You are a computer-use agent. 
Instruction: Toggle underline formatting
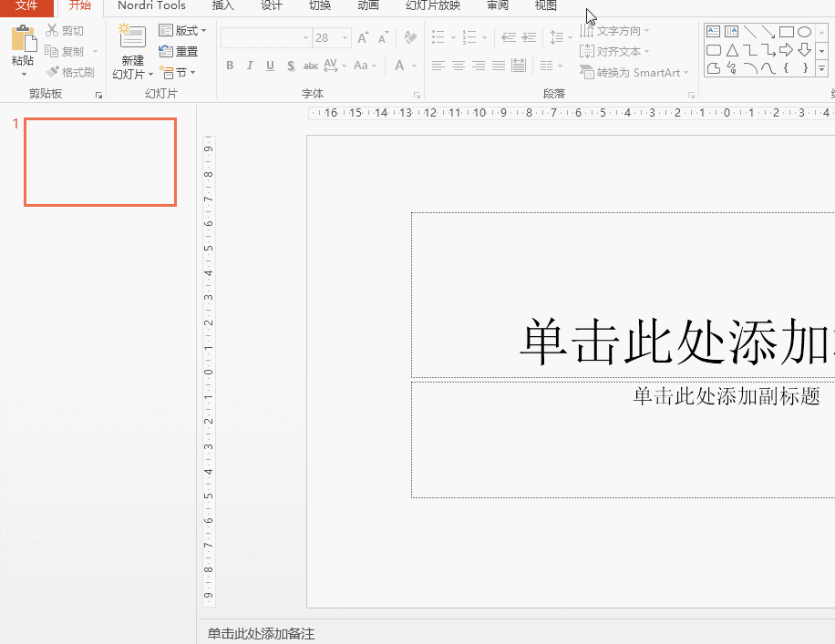[x=268, y=66]
